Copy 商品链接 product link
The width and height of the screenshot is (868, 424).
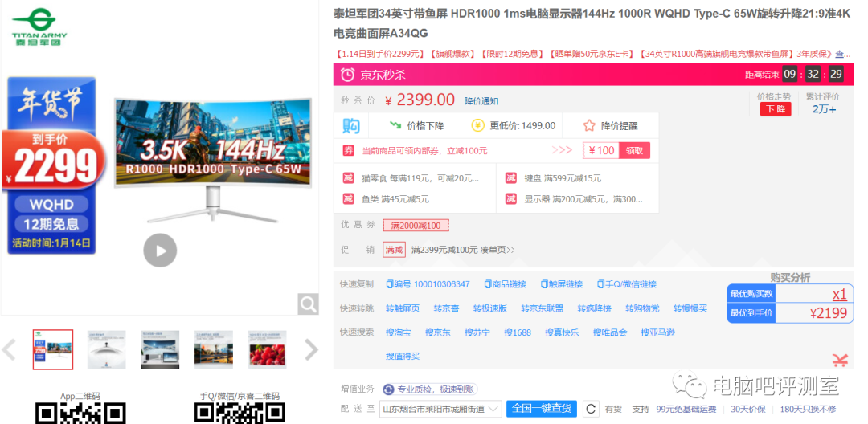(505, 284)
